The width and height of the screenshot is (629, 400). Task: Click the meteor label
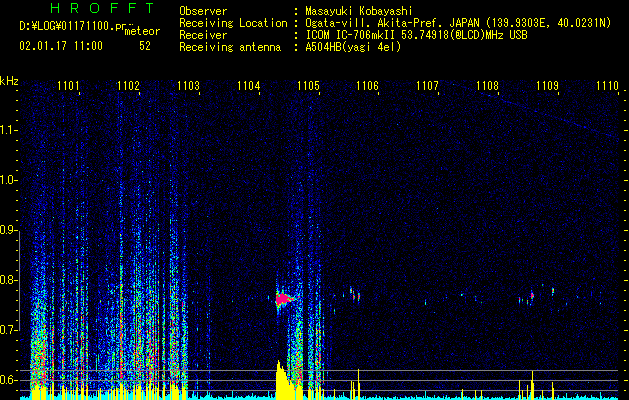tap(142, 31)
